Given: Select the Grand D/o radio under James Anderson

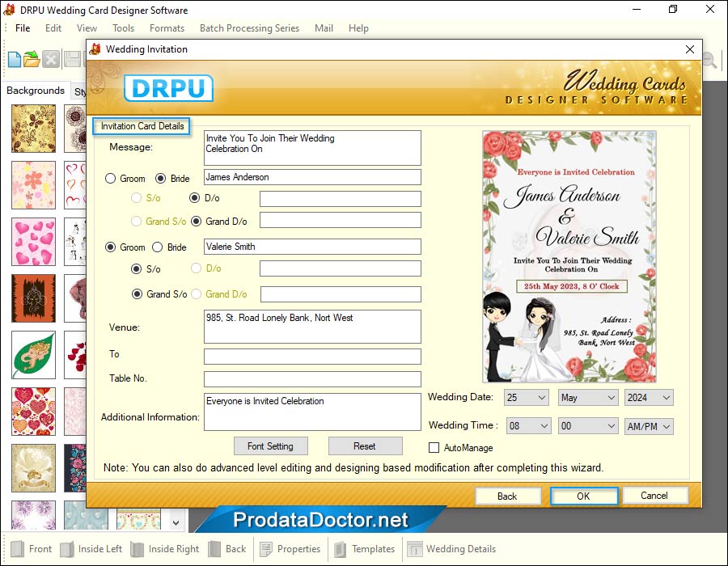Looking at the screenshot, I should click(196, 222).
